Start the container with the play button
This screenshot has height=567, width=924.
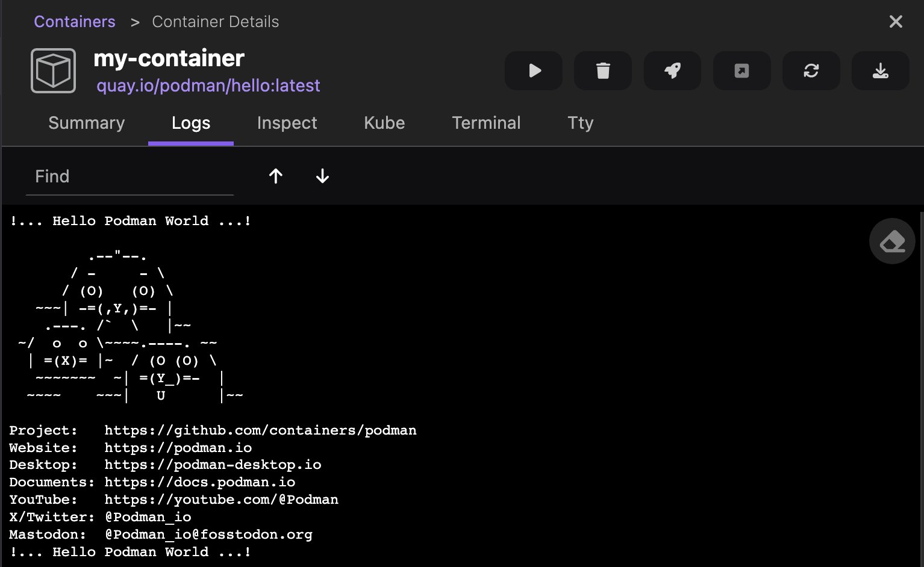click(x=534, y=71)
